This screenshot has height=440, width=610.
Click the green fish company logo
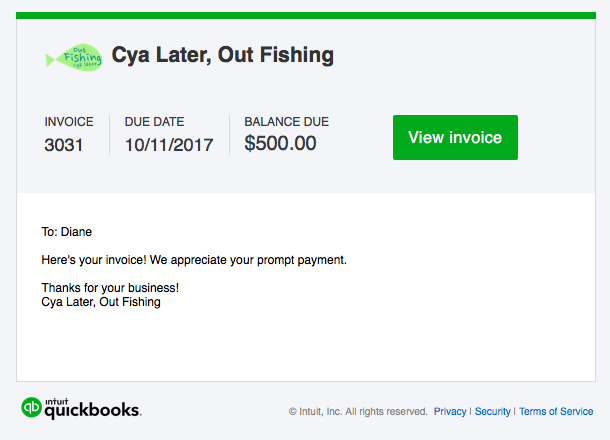point(74,58)
